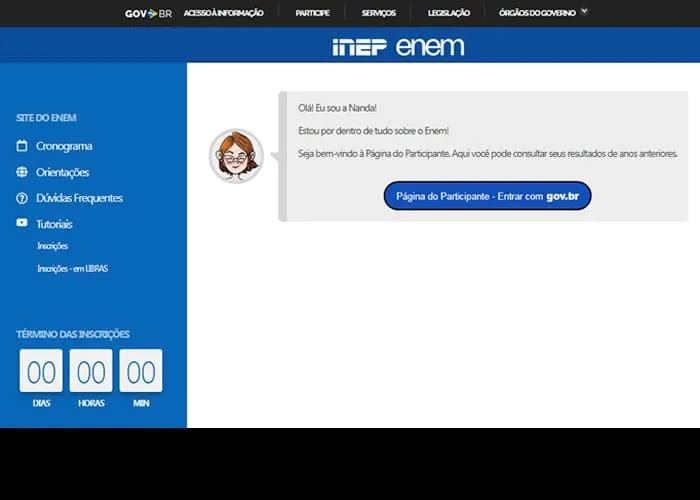Click the DIAS countdown box
The image size is (700, 500).
tap(41, 371)
